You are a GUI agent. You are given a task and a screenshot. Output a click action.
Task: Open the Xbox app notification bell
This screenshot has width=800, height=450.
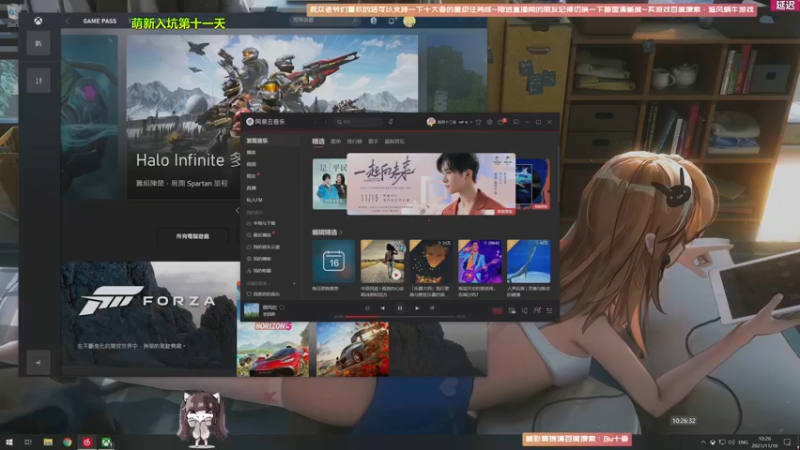click(391, 21)
